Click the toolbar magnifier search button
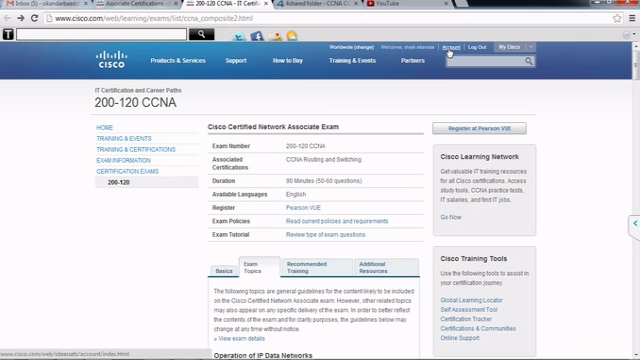Viewport: 640px width, 360px height. click(x=201, y=34)
